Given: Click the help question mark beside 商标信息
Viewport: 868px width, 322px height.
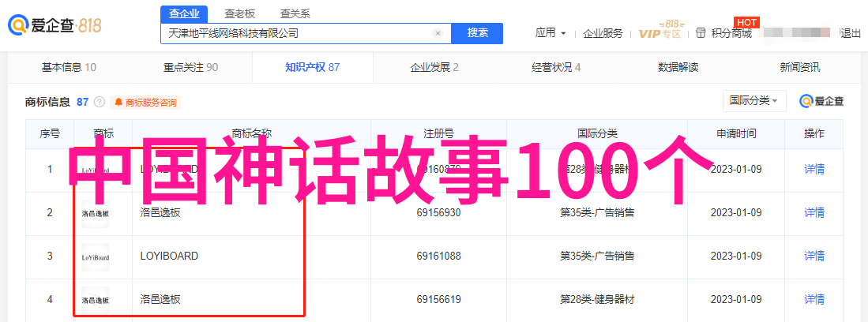Looking at the screenshot, I should [x=100, y=102].
